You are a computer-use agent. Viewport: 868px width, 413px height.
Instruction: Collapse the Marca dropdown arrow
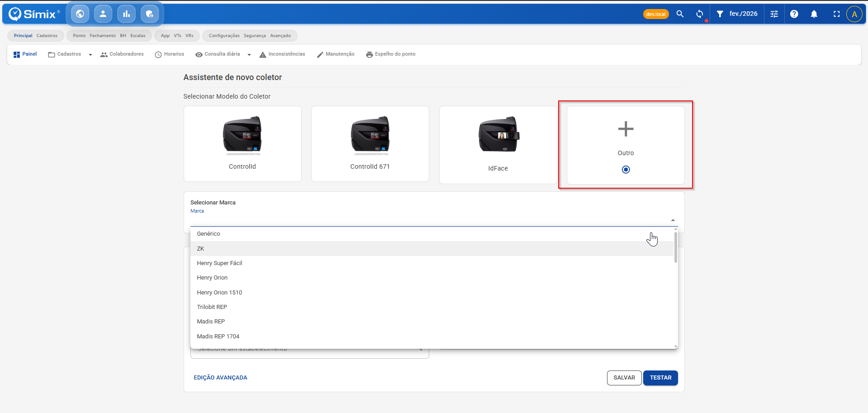673,220
